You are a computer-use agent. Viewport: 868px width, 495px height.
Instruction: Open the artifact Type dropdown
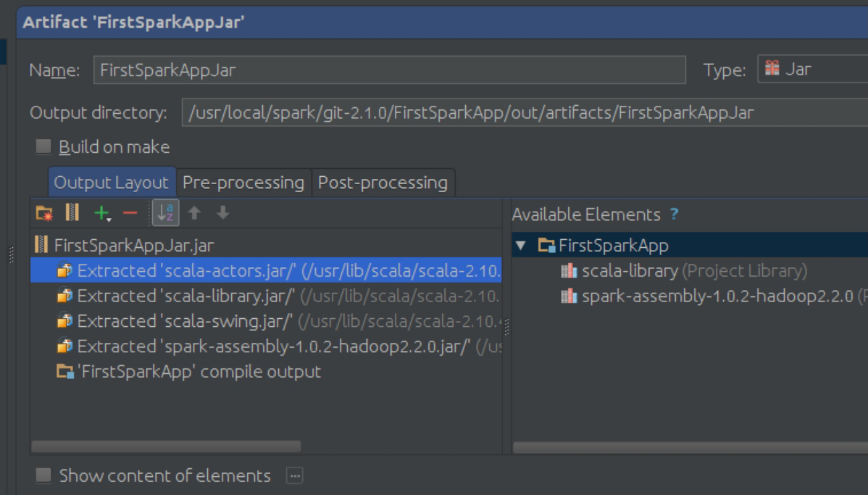pyautogui.click(x=812, y=69)
